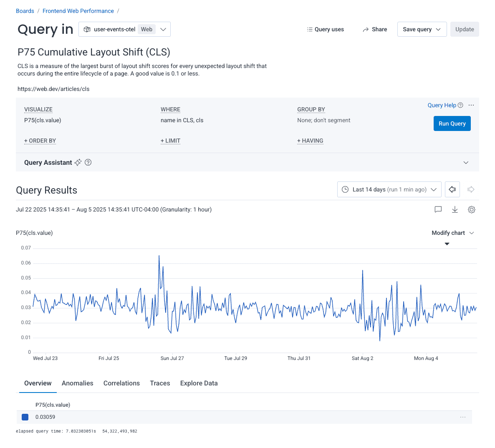
Task: Open the P75 result row ellipsis menu
Action: [x=462, y=417]
